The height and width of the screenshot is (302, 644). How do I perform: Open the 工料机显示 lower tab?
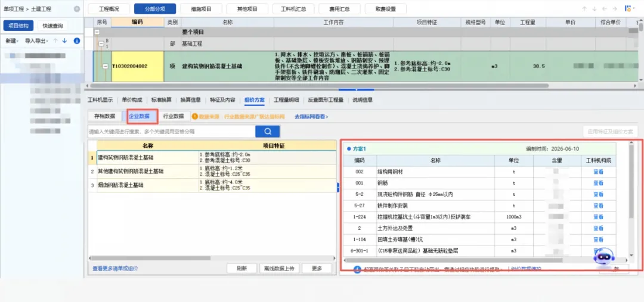tap(100, 99)
